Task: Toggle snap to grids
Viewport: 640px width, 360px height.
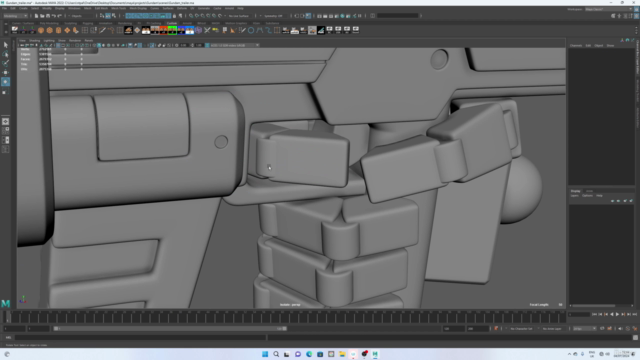Action: click(x=191, y=16)
